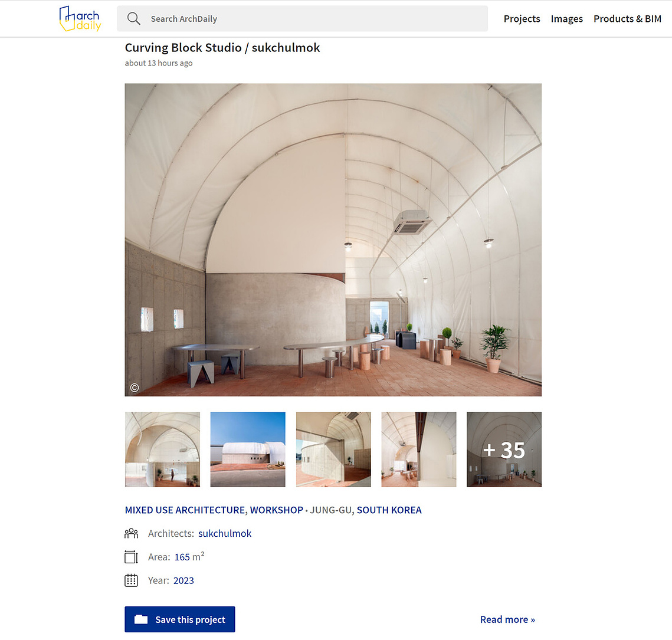Viewport: 672px width, 640px height.
Task: Open the sukchulmok architect link
Action: point(225,533)
